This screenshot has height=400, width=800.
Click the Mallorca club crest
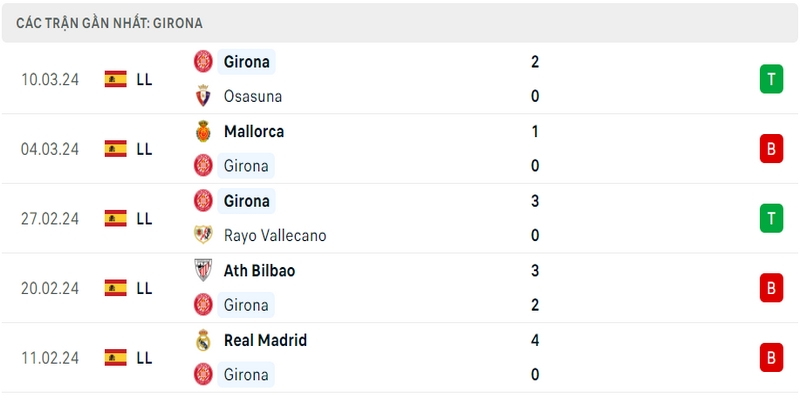(203, 131)
